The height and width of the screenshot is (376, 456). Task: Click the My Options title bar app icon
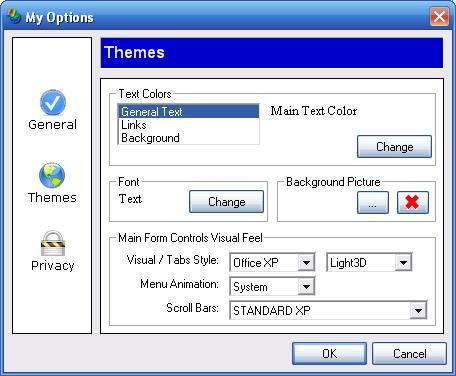tap(14, 16)
